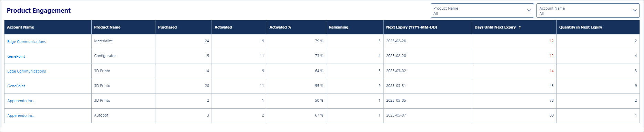Viewport: 644px width, 132px height.
Task: Expand the Account Name dropdown chevron
Action: click(x=635, y=11)
